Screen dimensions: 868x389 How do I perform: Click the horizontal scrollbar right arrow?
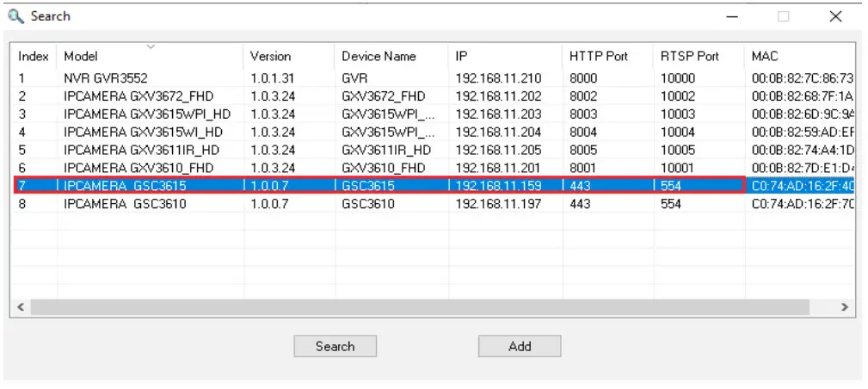[x=844, y=307]
